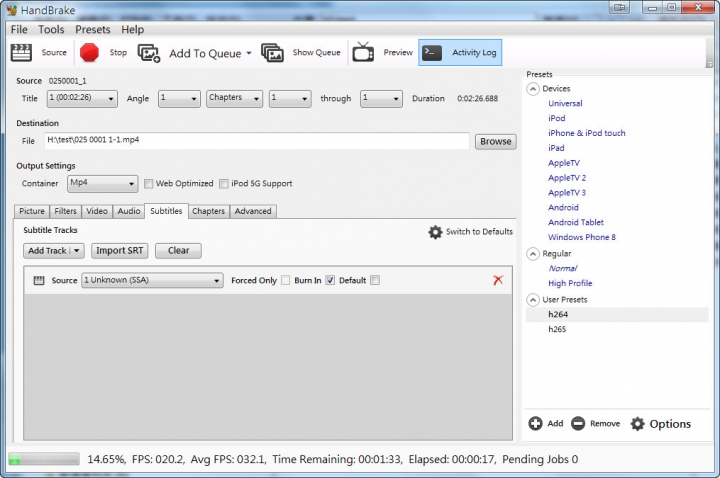Uncheck the Burn In checkbox
The height and width of the screenshot is (478, 720).
pyautogui.click(x=330, y=280)
